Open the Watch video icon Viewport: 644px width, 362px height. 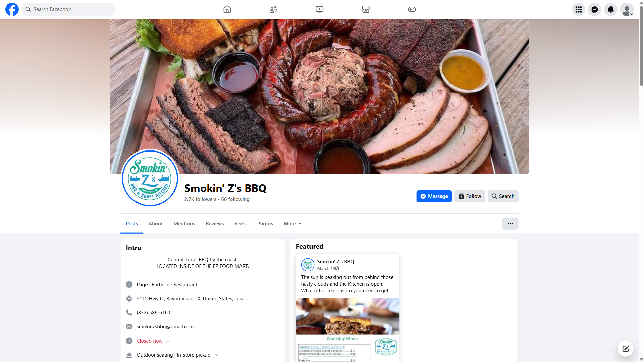coord(320,9)
